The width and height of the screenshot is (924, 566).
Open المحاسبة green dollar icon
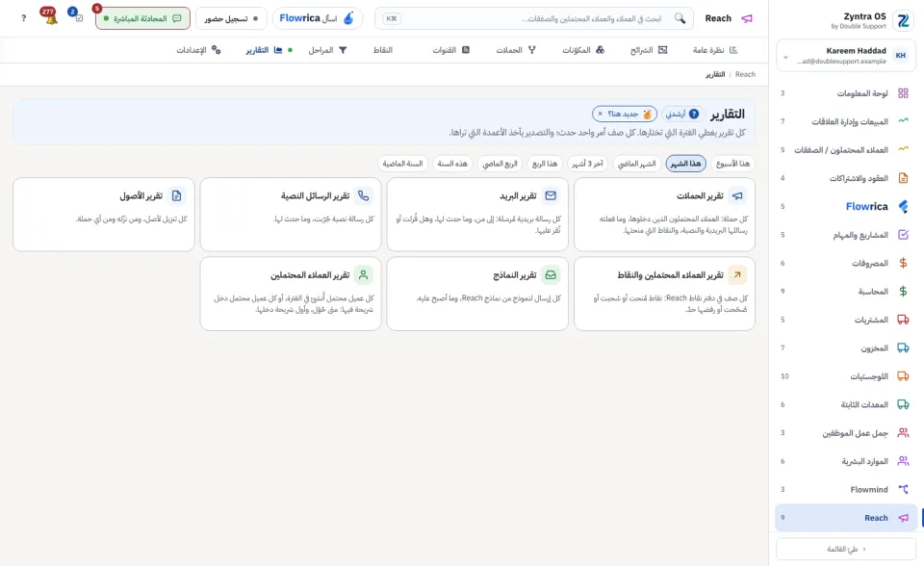[903, 292]
